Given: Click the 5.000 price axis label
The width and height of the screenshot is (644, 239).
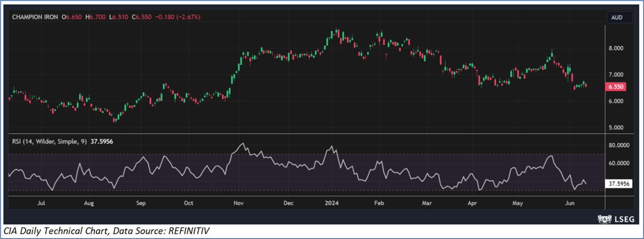Looking at the screenshot, I should coord(616,127).
